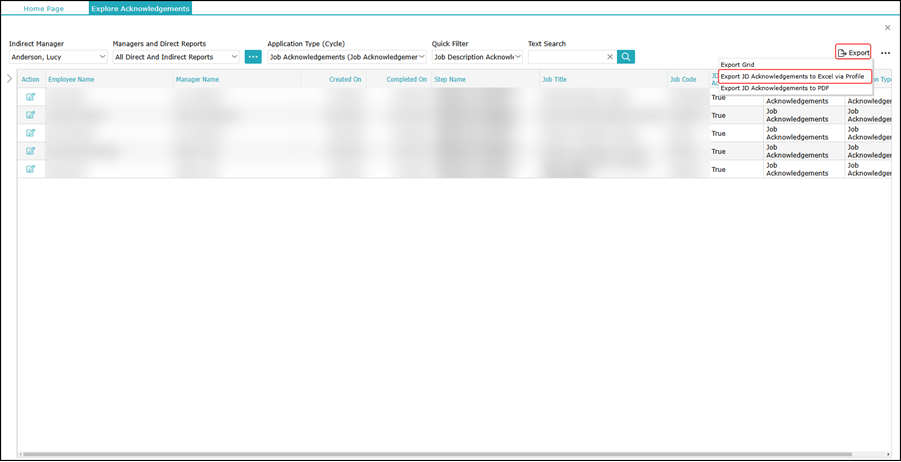Open the blue ellipsis button beside Direct Reports
901x462 pixels.
[253, 57]
